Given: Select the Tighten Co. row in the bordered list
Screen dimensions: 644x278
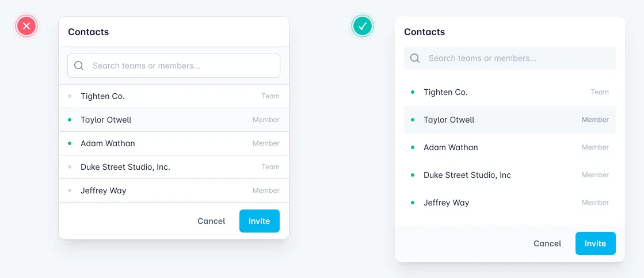Looking at the screenshot, I should (x=173, y=96).
